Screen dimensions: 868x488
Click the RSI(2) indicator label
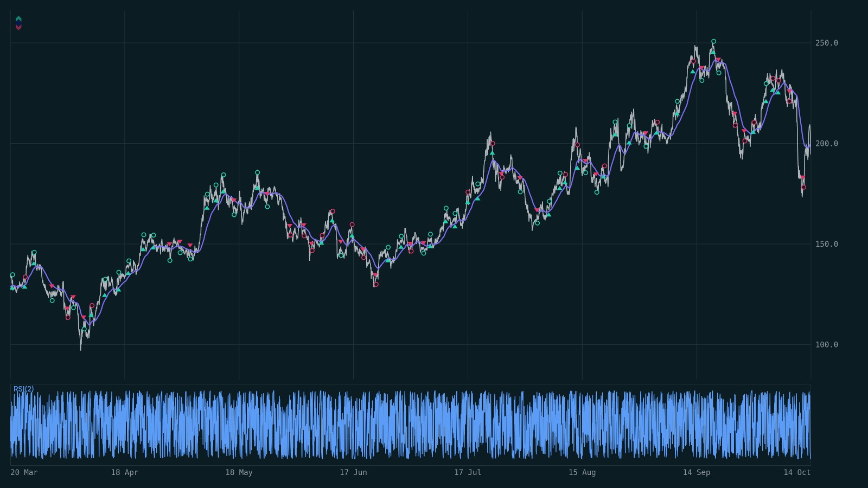(x=23, y=389)
